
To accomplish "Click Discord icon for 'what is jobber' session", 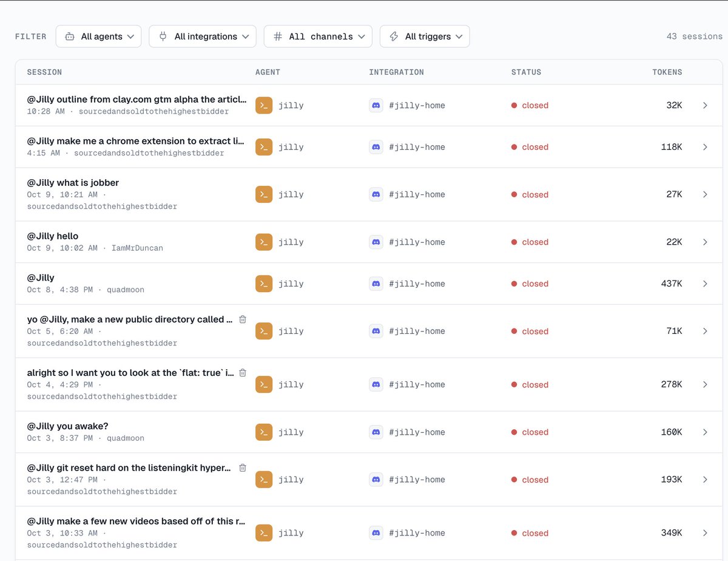I will (376, 194).
